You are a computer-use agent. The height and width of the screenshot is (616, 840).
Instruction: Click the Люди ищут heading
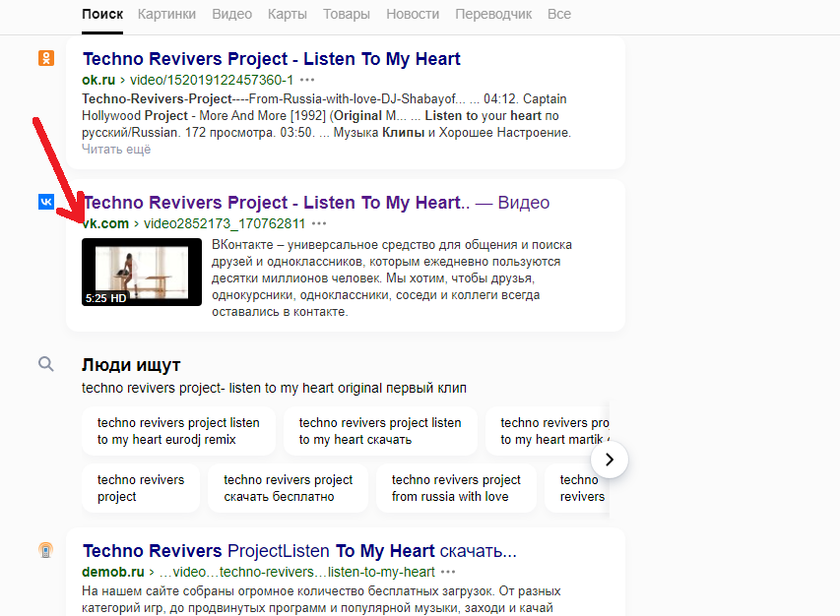pos(131,364)
